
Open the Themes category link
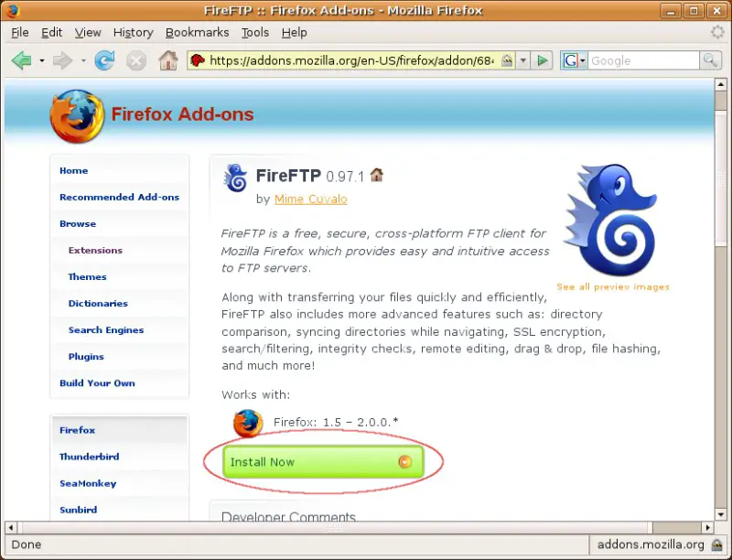pyautogui.click(x=87, y=277)
